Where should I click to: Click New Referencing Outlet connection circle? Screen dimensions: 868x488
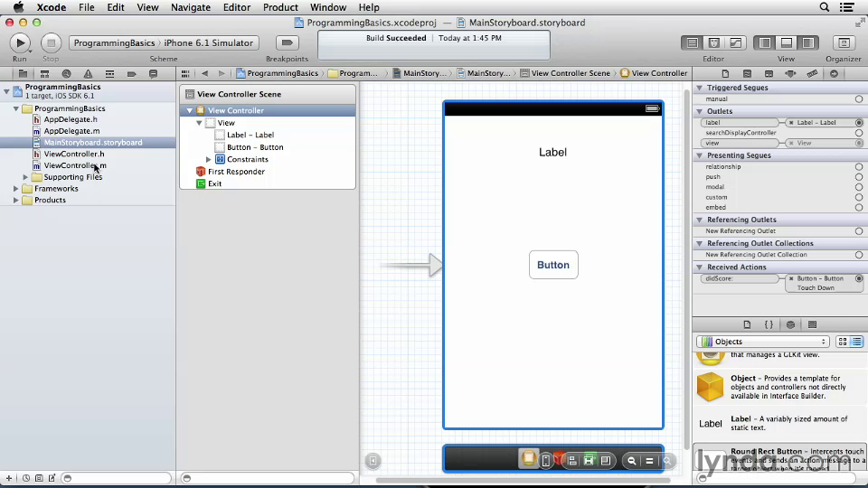click(x=859, y=231)
